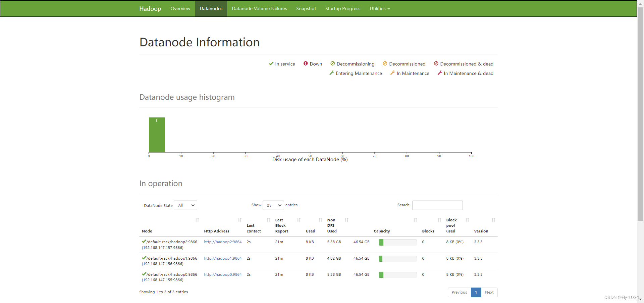The width and height of the screenshot is (644, 303).
Task: Click the /default-rack/hadoop2:9866 node text
Action: 172,242
